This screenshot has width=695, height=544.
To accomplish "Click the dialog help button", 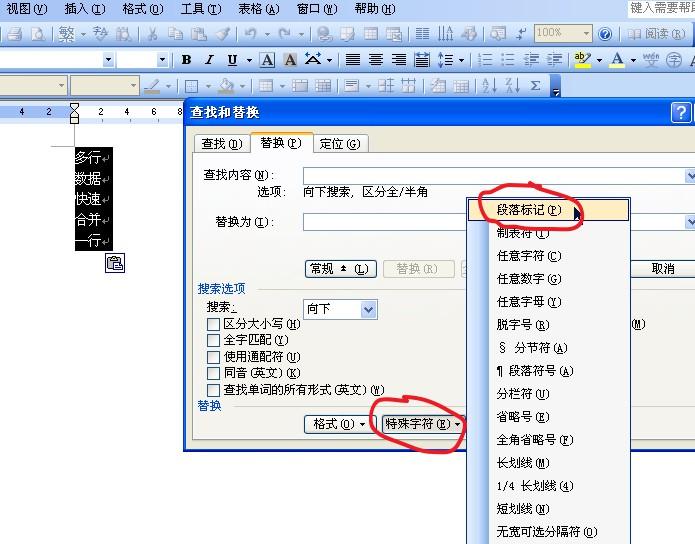I will point(680,113).
